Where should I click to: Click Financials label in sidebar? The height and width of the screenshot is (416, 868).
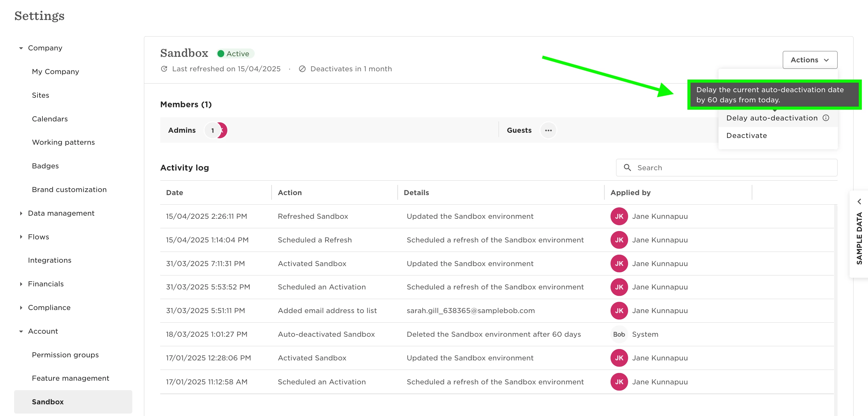tap(46, 284)
